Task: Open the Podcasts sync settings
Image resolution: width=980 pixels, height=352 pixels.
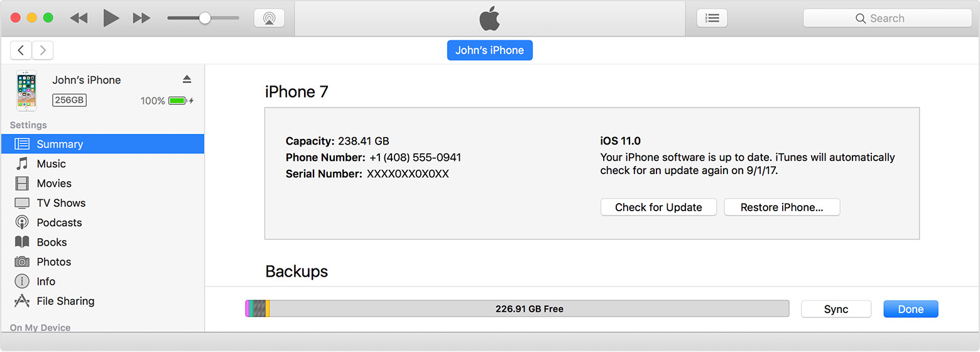Action: (x=102, y=223)
